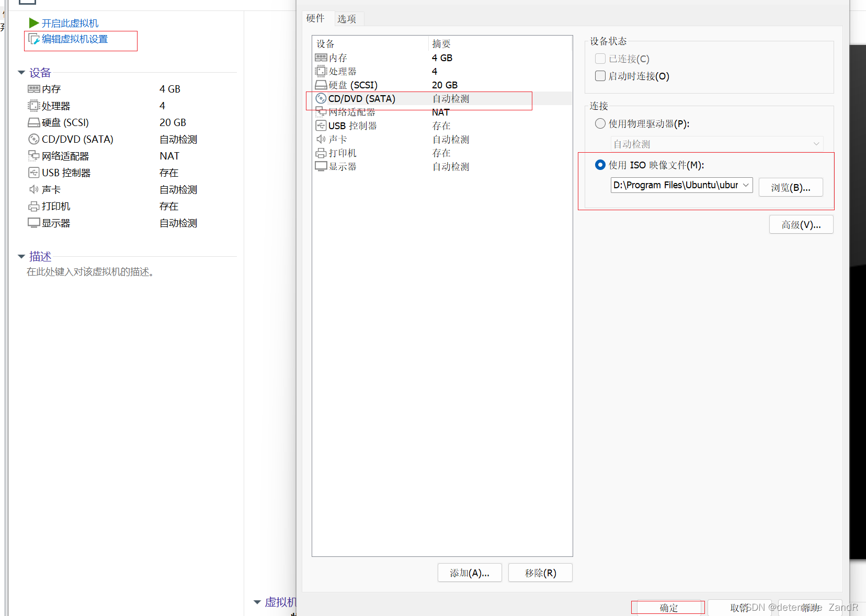Select 打印机 row in dialog list
Image resolution: width=866 pixels, height=616 pixels.
[x=442, y=153]
